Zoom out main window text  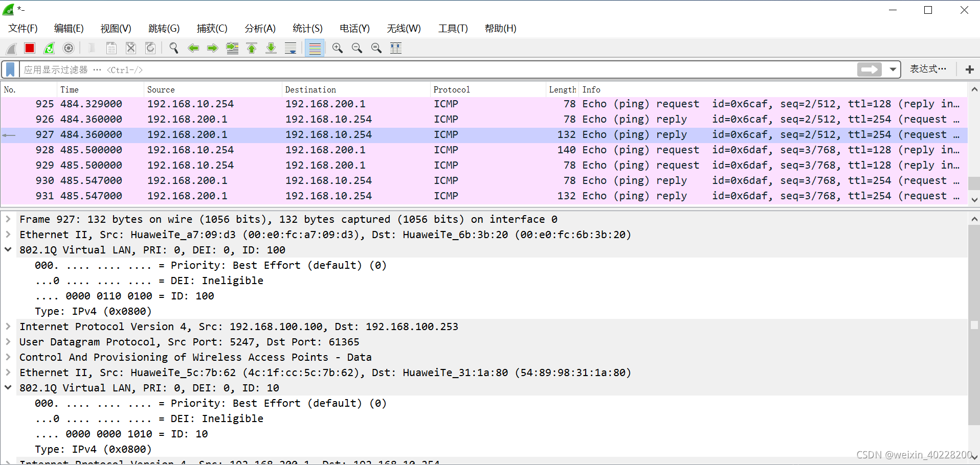pos(357,48)
